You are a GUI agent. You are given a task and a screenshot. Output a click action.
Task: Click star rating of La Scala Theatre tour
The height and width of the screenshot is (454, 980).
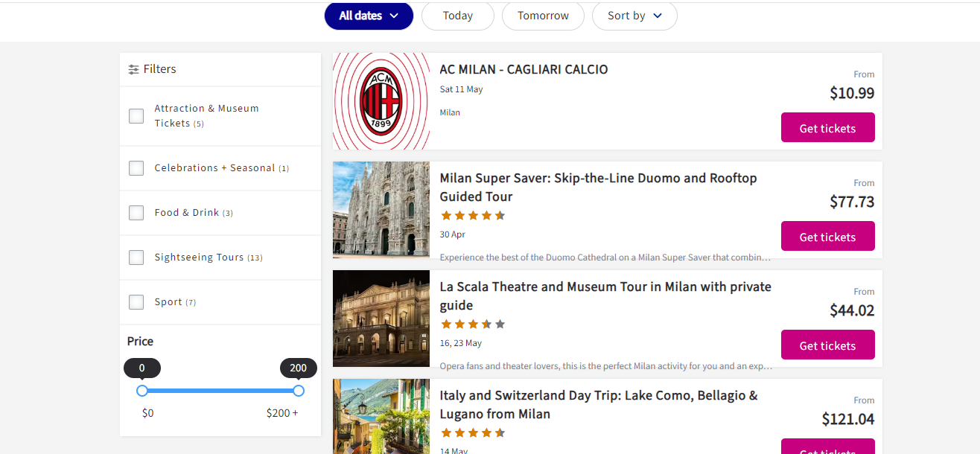pos(473,324)
